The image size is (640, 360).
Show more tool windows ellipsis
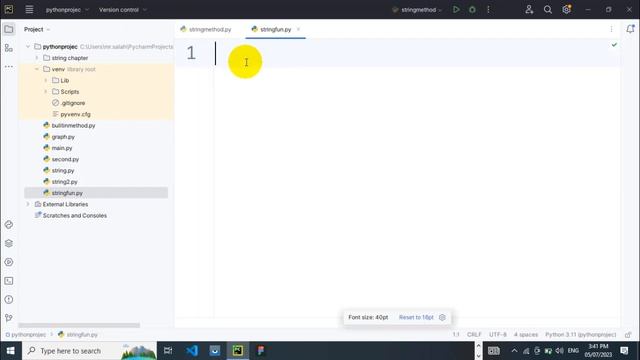[9, 66]
